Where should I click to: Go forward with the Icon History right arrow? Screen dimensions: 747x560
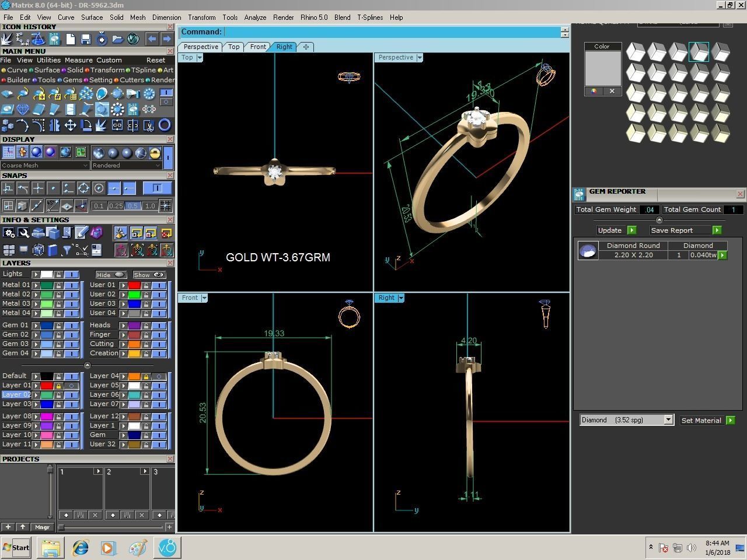[167, 39]
